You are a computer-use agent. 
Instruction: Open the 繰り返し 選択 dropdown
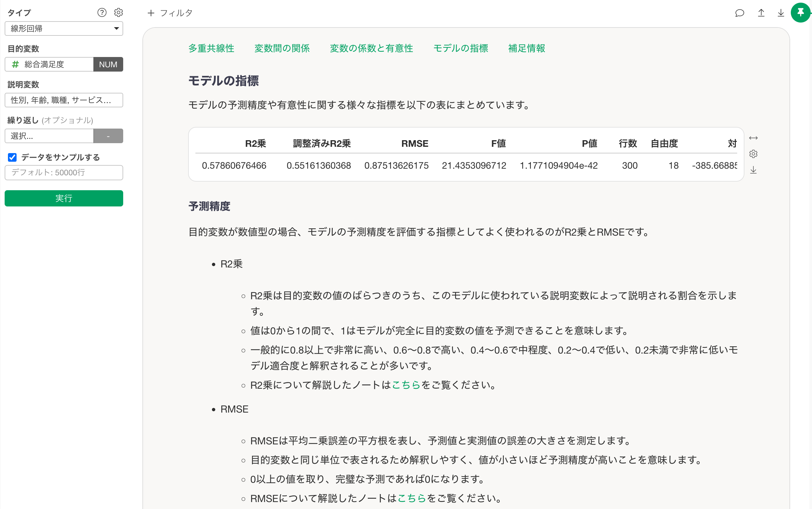point(49,136)
